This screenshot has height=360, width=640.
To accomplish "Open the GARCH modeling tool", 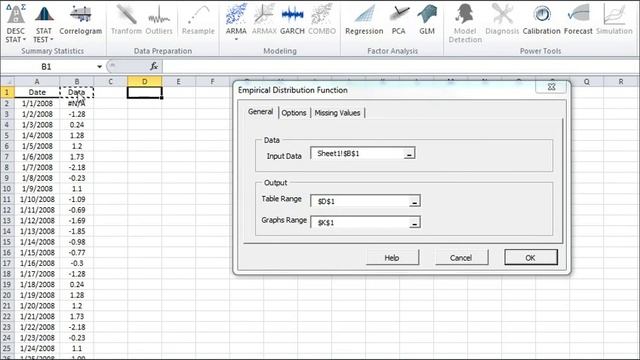I will tap(292, 20).
